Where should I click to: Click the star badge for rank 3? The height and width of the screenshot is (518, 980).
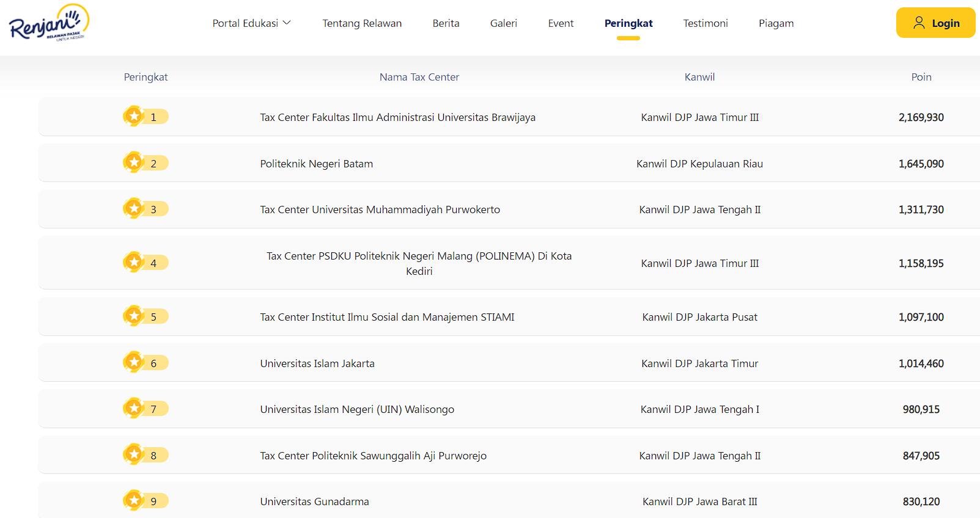[134, 208]
